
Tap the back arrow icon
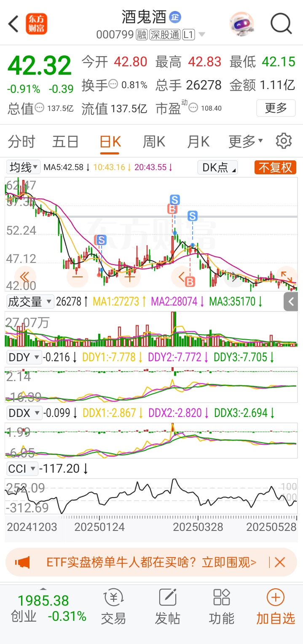pyautogui.click(x=13, y=24)
